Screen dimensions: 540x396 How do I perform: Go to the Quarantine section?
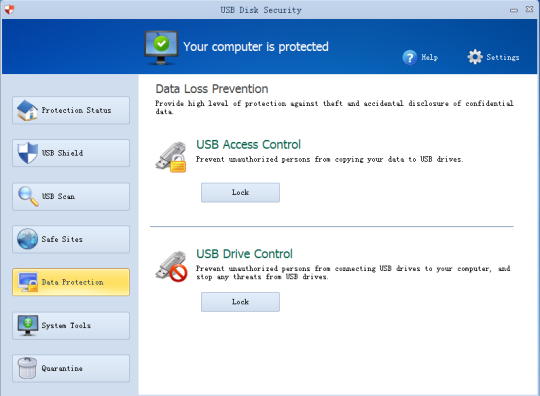71,368
